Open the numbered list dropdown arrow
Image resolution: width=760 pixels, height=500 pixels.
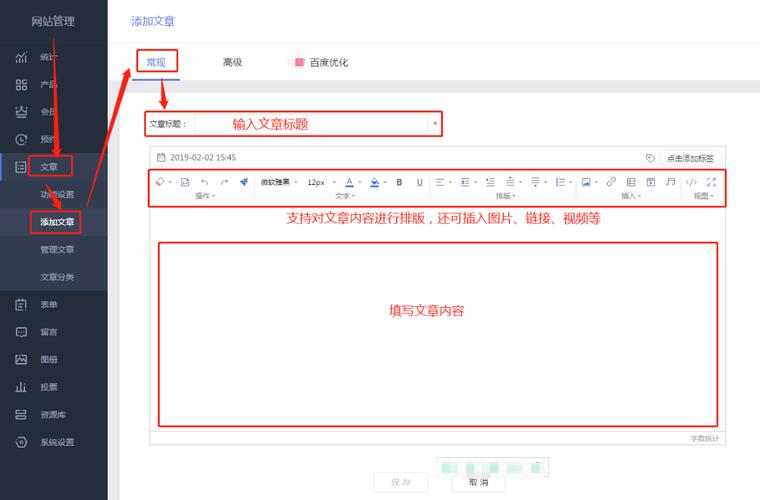(571, 183)
